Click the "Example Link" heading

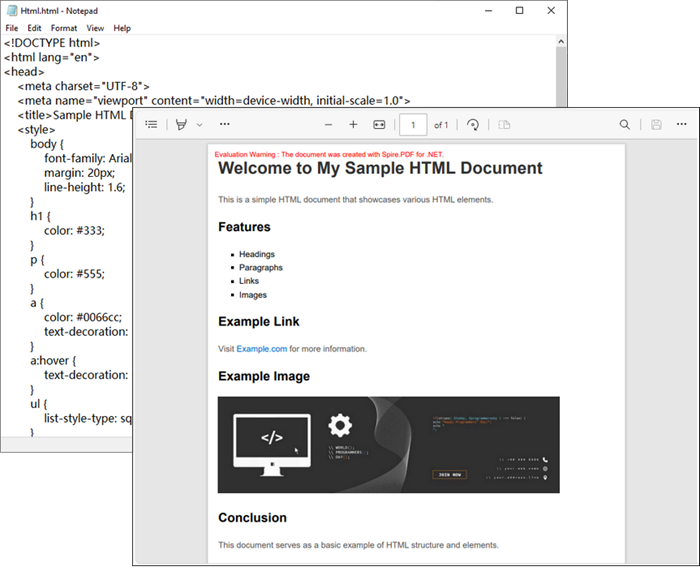[x=258, y=321]
